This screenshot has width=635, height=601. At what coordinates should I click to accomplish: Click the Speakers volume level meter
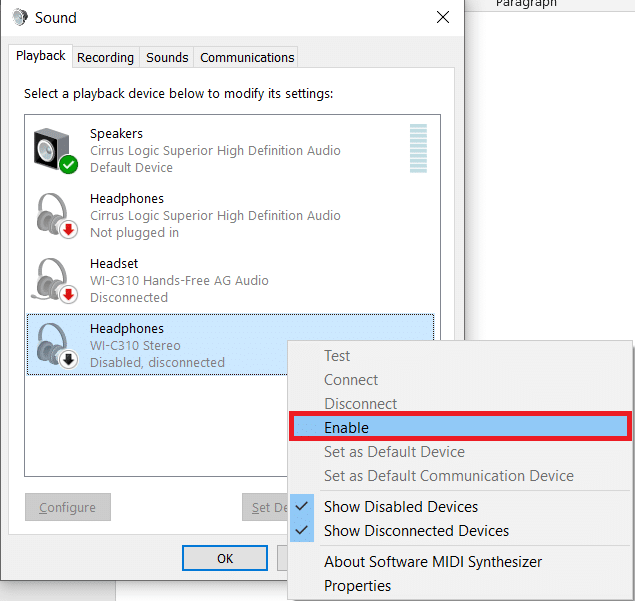tap(418, 149)
